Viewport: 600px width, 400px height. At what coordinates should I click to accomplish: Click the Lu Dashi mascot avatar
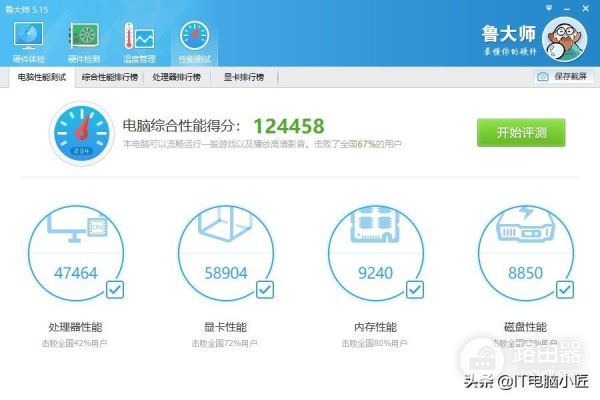565,39
